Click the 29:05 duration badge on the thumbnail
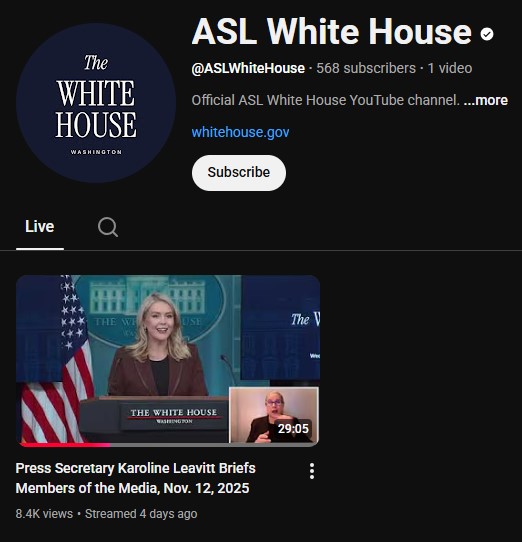This screenshot has width=522, height=542. point(293,429)
